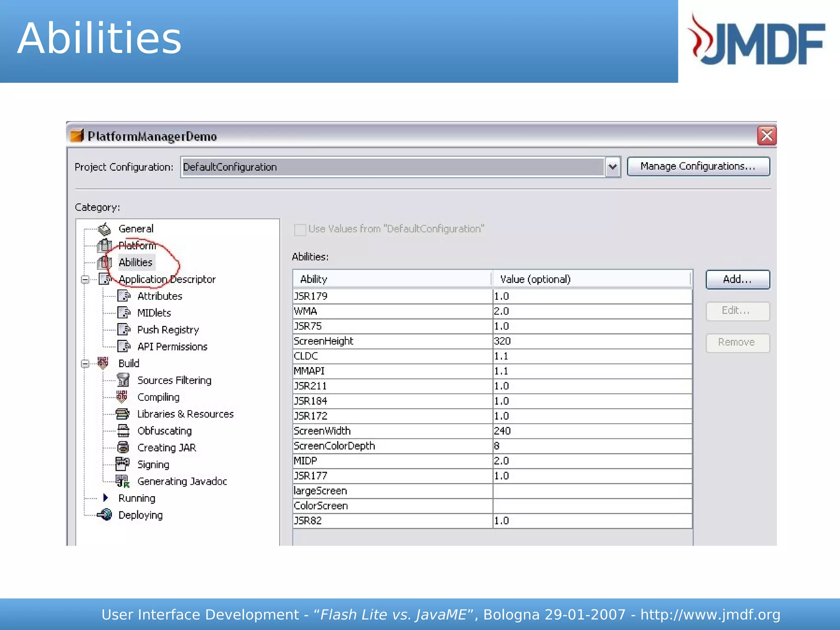Select the Running category
Viewport: 840px width, 630px height.
click(x=137, y=498)
